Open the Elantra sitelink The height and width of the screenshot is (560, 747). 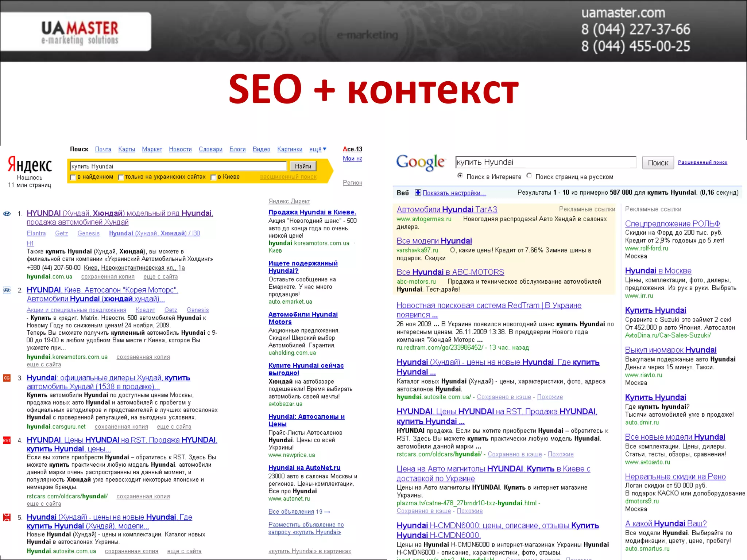pyautogui.click(x=36, y=233)
